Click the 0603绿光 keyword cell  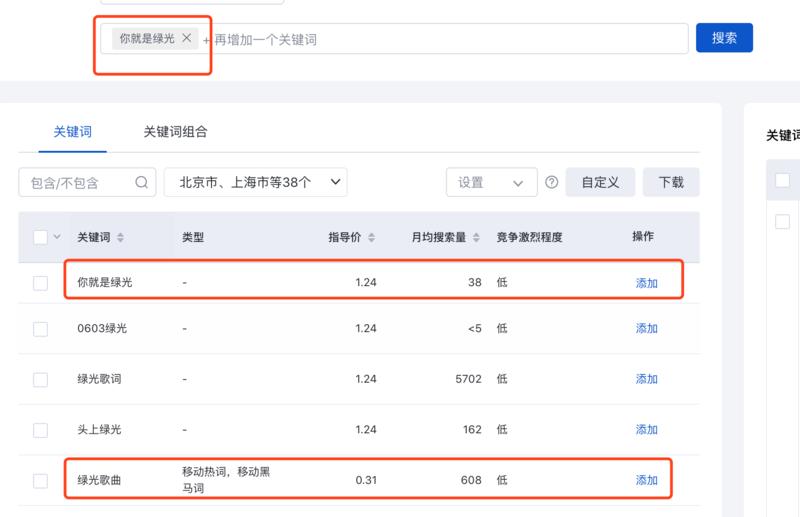102,328
